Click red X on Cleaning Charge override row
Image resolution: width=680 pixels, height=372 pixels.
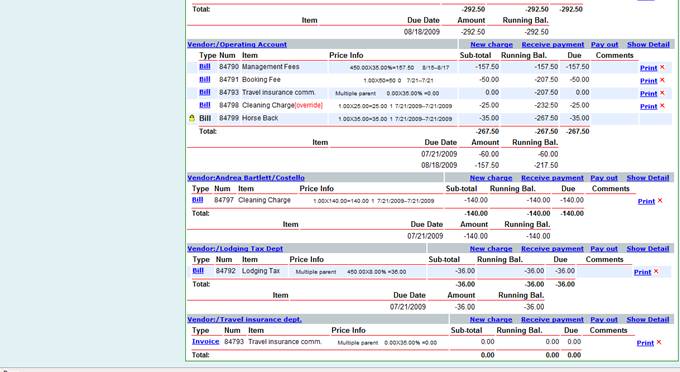[x=662, y=106]
